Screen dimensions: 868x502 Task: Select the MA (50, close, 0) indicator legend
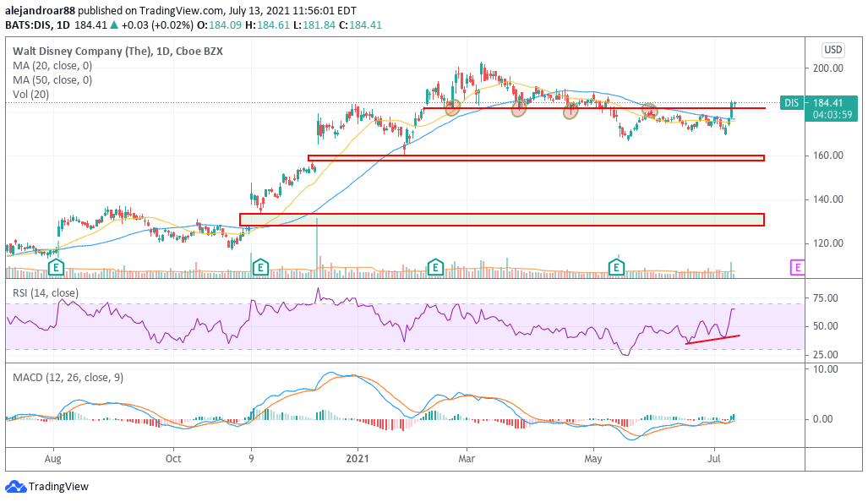pos(52,80)
